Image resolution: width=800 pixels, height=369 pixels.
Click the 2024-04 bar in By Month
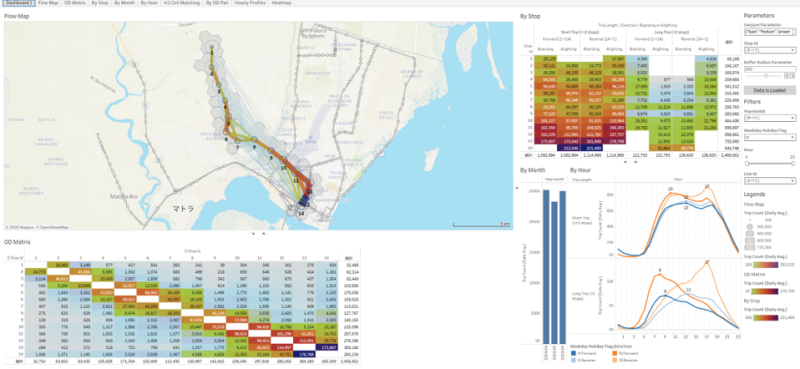click(x=546, y=266)
